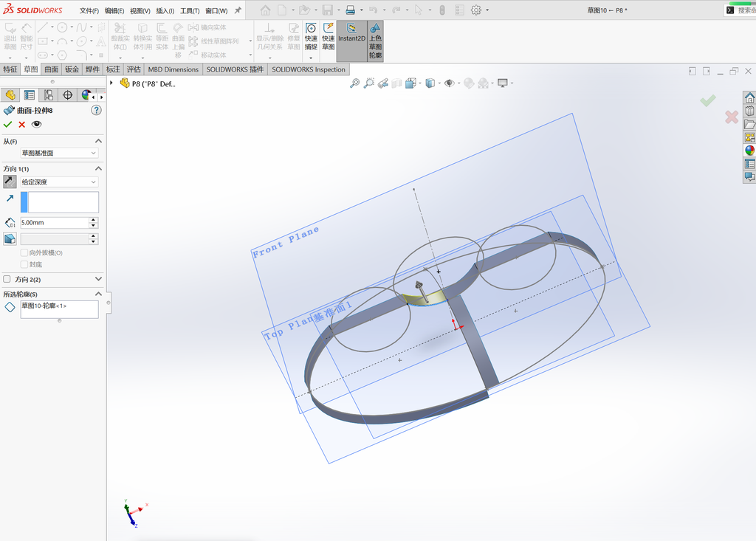This screenshot has width=756, height=541.
Task: Open help for the 曲面-拉伸8 feature
Action: pos(97,111)
